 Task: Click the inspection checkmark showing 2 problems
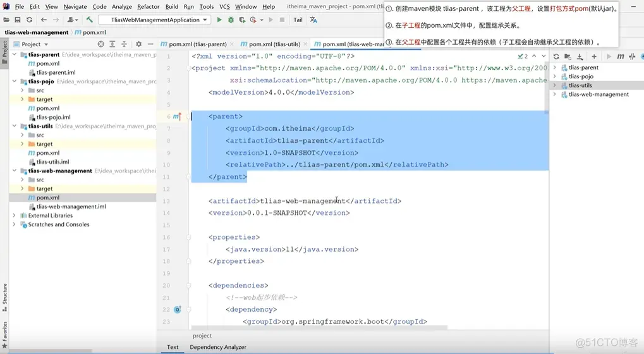(523, 56)
